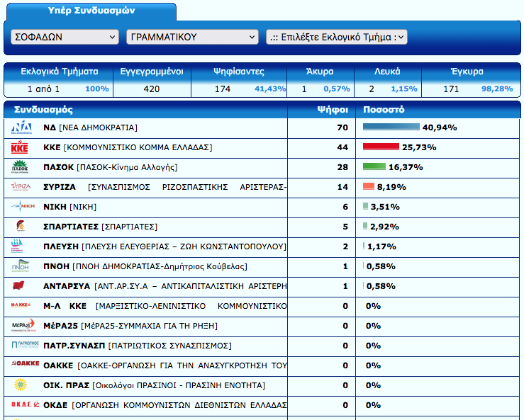Image resolution: width=524 pixels, height=420 pixels.
Task: Open the ΓΡΑΜΜΑΤΙΚΟΥ district dropdown
Action: (192, 37)
